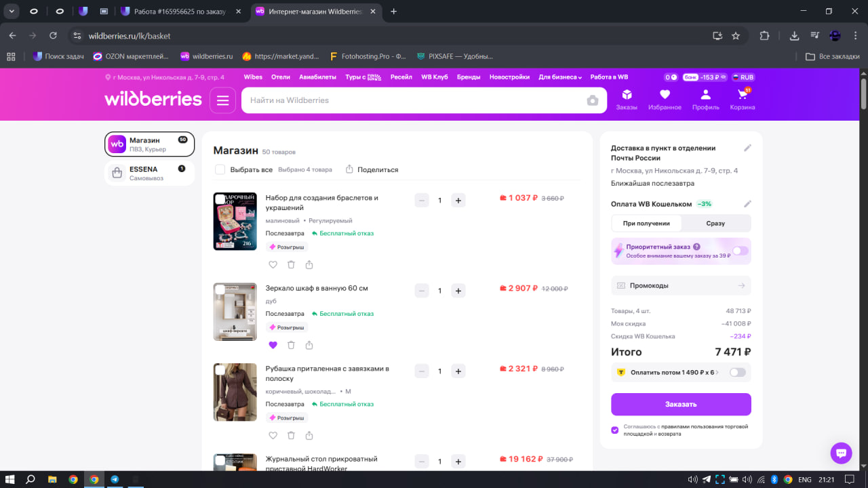Tick the HardWorker coffee table checkbox
The image size is (868, 488).
tap(220, 461)
